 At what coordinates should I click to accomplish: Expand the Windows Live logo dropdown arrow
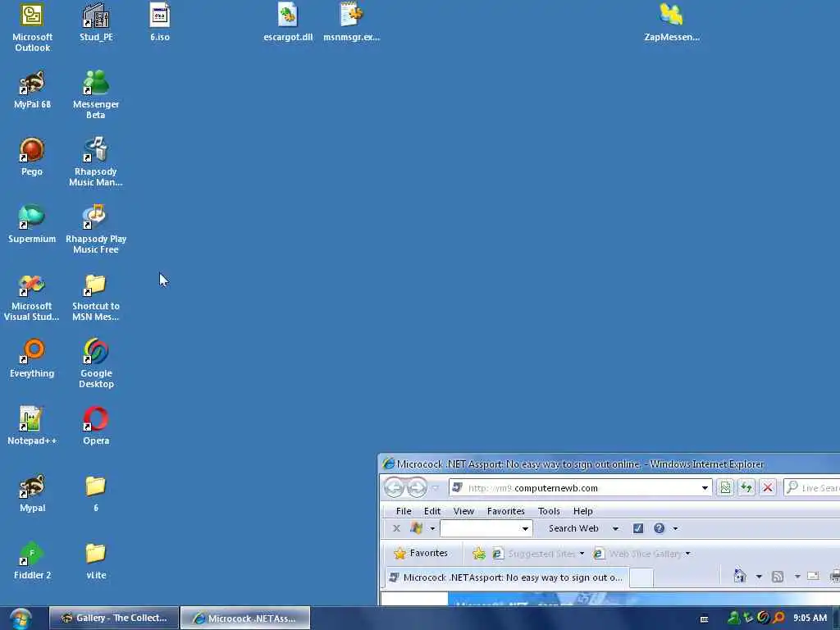(432, 529)
